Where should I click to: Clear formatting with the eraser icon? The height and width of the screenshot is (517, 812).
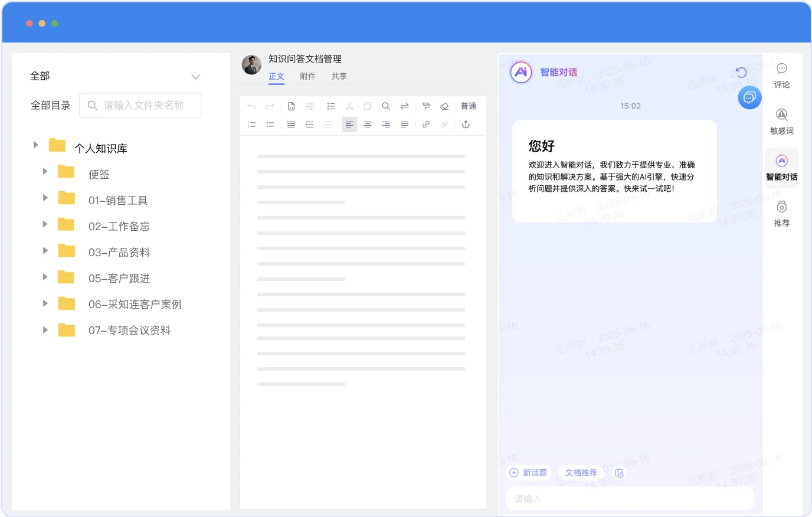444,106
